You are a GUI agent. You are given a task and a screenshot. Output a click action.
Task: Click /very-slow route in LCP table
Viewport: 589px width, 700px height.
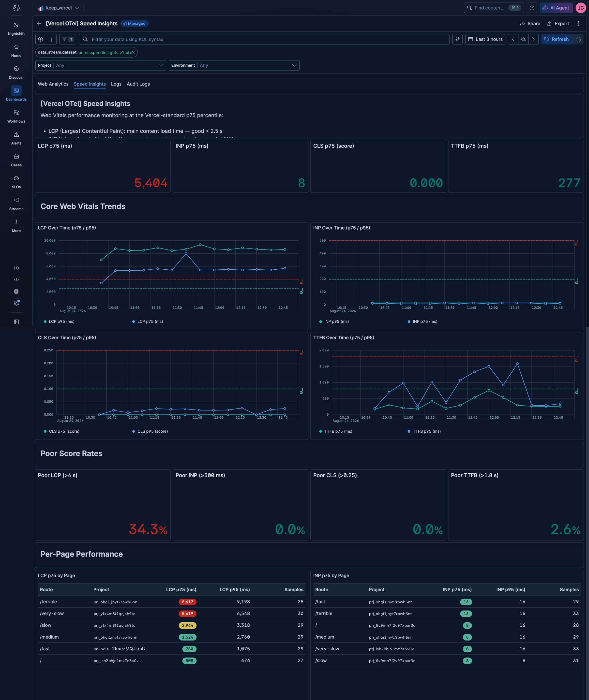coord(52,613)
